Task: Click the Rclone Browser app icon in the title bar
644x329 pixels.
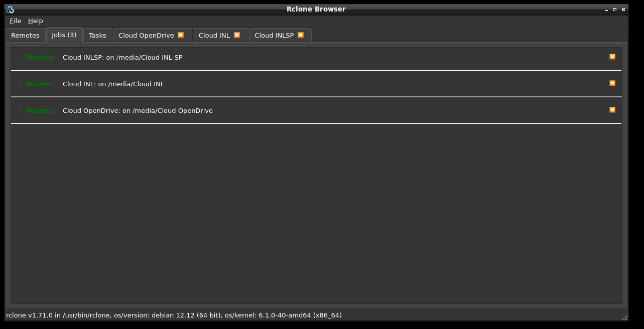Action: (x=10, y=9)
